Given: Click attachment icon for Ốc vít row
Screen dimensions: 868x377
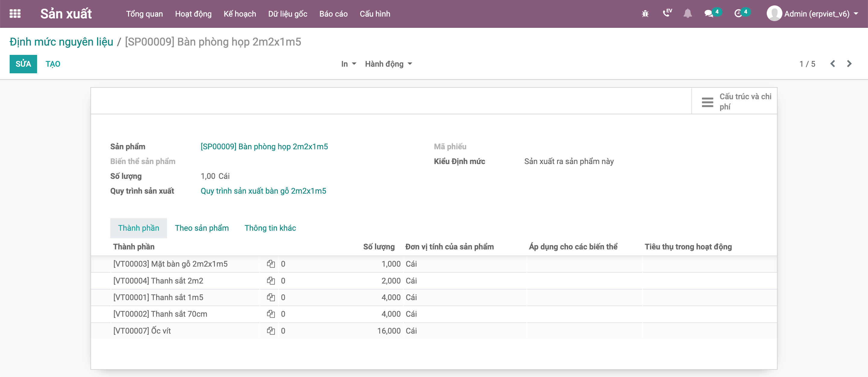Looking at the screenshot, I should pyautogui.click(x=271, y=331).
